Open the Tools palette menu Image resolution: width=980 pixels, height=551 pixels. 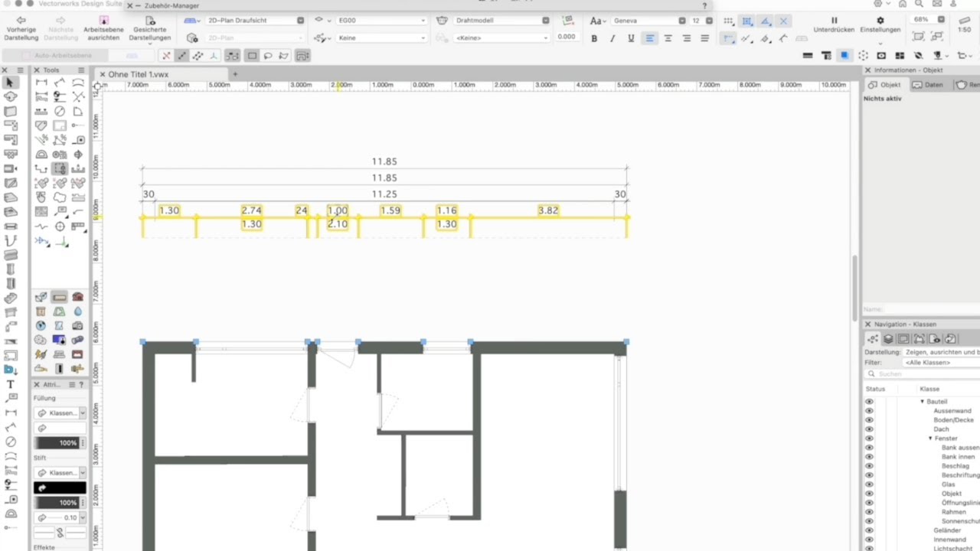(81, 70)
